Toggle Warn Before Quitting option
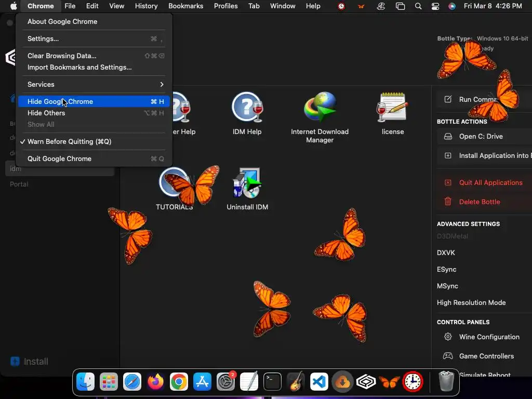Image resolution: width=532 pixels, height=399 pixels. (x=94, y=141)
